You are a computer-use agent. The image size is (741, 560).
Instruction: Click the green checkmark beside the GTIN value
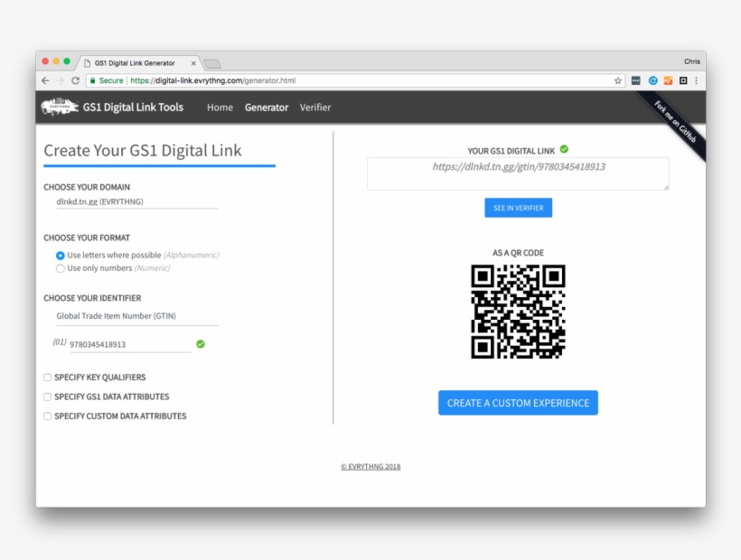(201, 344)
